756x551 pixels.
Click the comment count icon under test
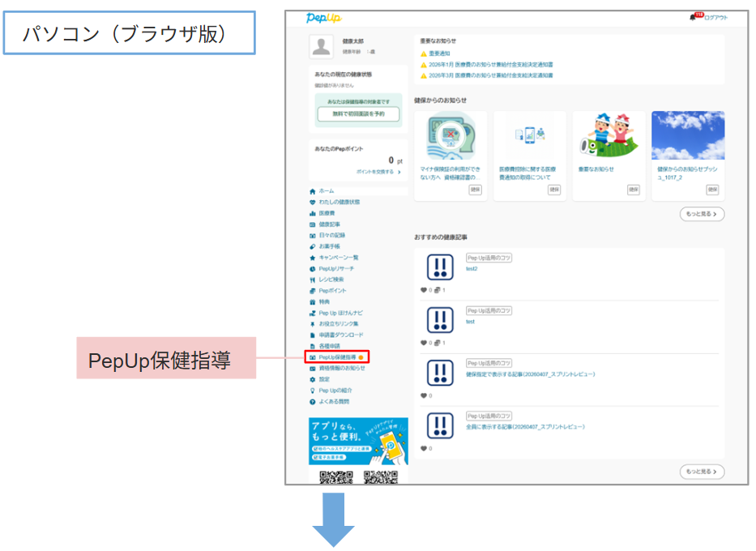point(438,344)
